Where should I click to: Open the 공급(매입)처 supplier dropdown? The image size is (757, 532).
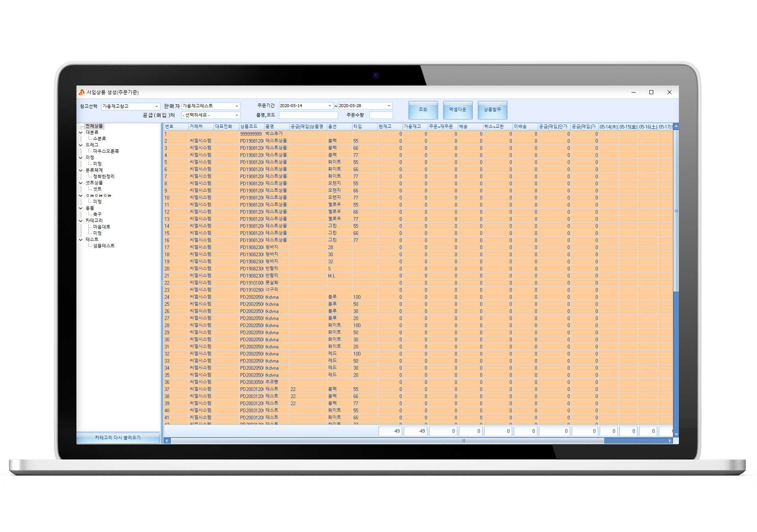[237, 115]
